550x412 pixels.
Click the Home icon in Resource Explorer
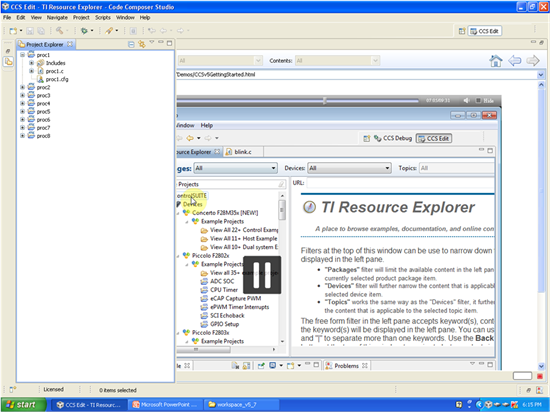tap(496, 61)
